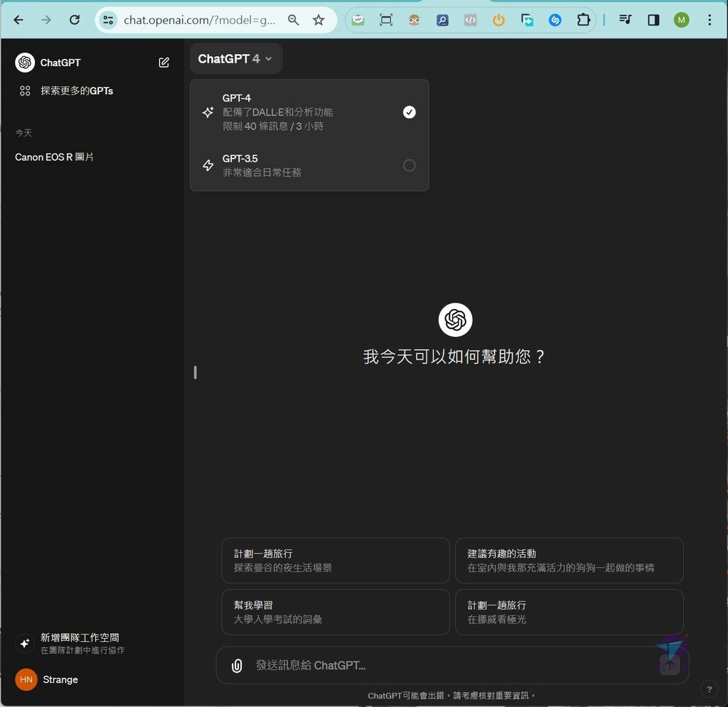The height and width of the screenshot is (707, 728).
Task: Open the Extensions puzzle menu
Action: point(583,20)
